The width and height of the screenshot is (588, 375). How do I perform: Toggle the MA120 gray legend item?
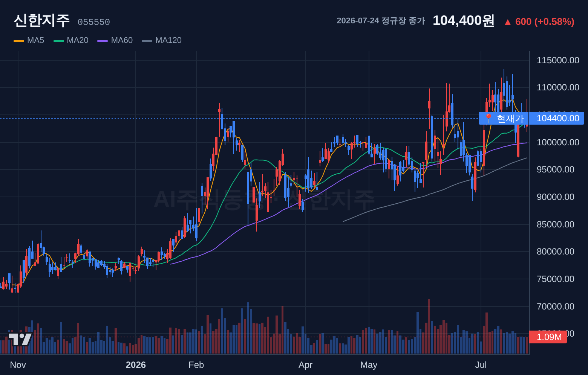tap(162, 40)
